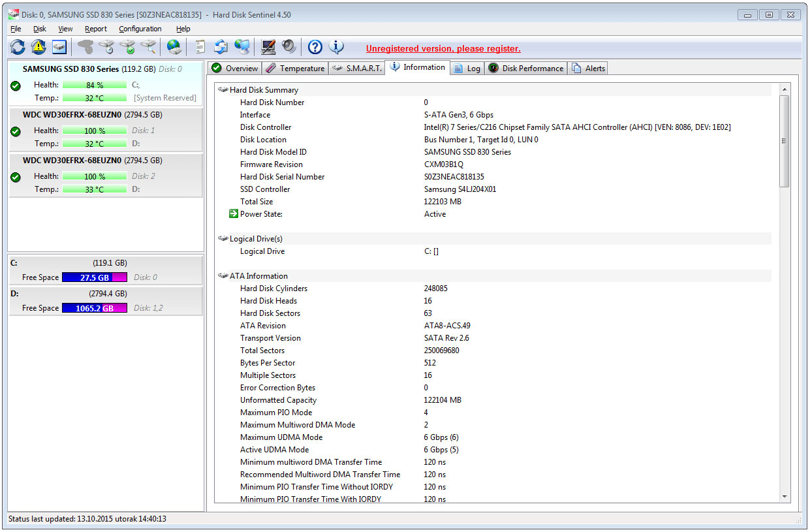
Task: Click the green check status icon for Disk: 1
Action: coord(16,131)
